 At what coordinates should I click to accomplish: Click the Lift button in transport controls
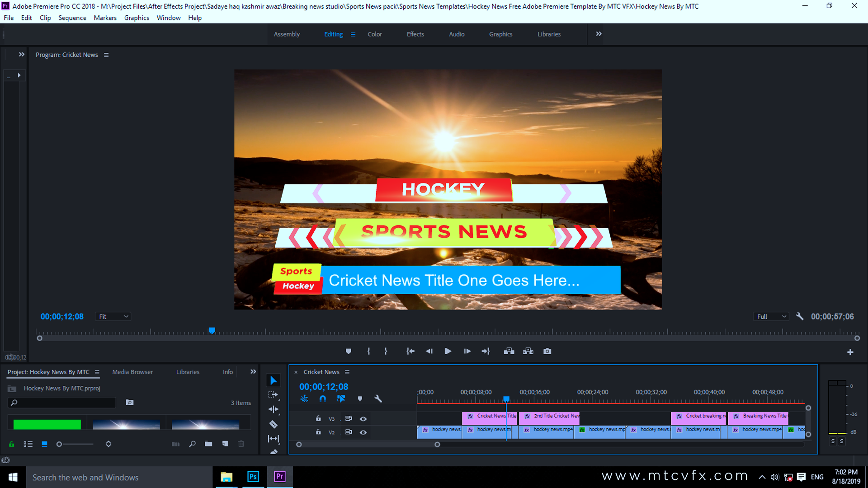(509, 351)
